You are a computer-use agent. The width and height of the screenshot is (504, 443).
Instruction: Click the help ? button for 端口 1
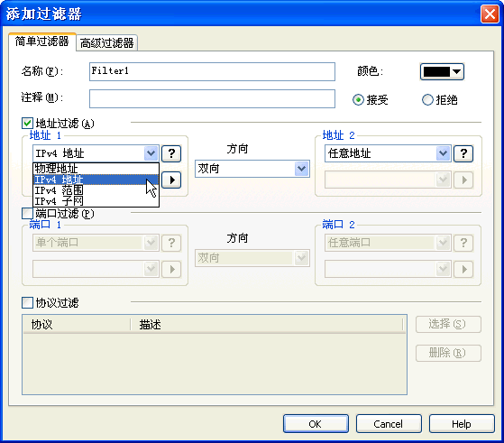pyautogui.click(x=171, y=243)
